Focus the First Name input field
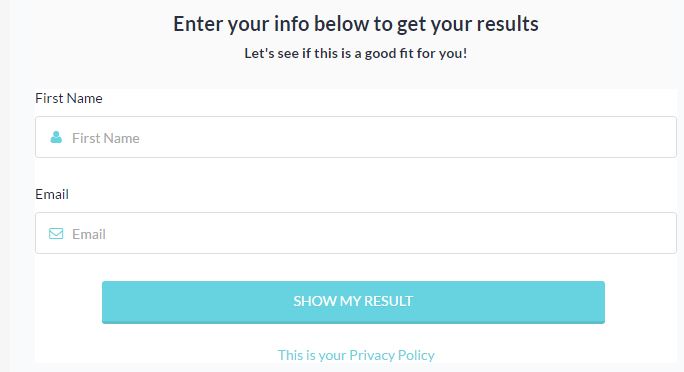This screenshot has height=372, width=684. tap(356, 137)
